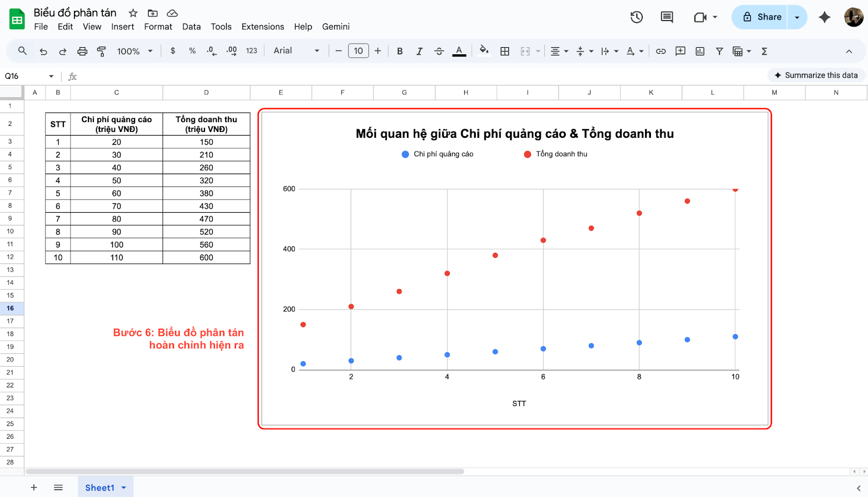
Task: Toggle bold formatting
Action: point(400,51)
